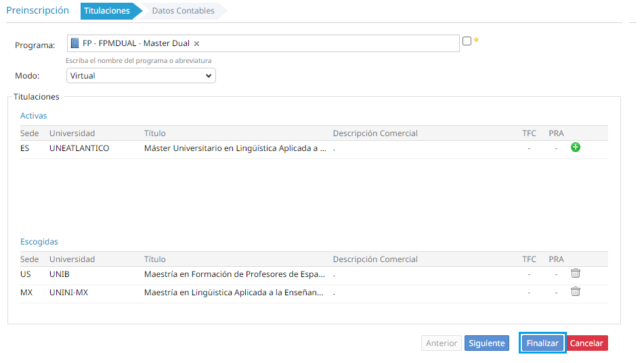644x363 pixels.
Task: Select the Máster Universitario en Lingüística row
Action: tap(235, 148)
